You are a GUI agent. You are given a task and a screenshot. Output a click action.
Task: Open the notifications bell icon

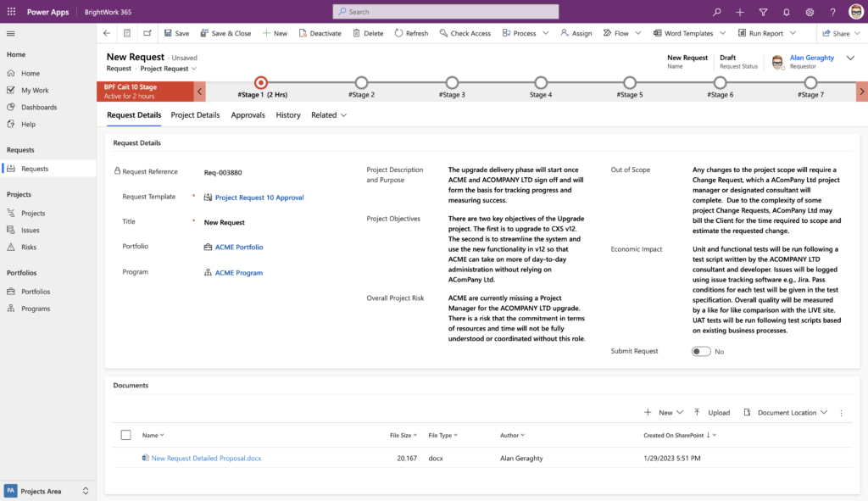(x=787, y=12)
